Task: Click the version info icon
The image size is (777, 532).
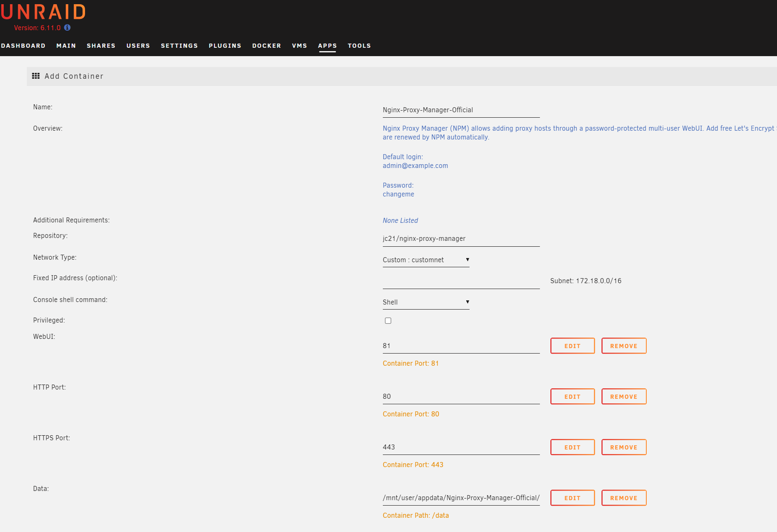Action: [67, 28]
